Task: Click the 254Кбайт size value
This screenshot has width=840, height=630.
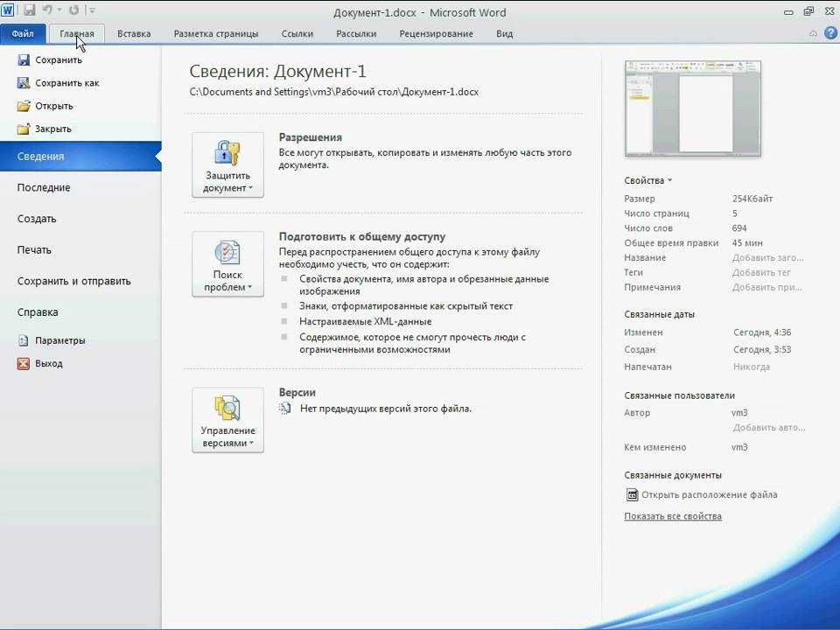Action: coord(752,199)
